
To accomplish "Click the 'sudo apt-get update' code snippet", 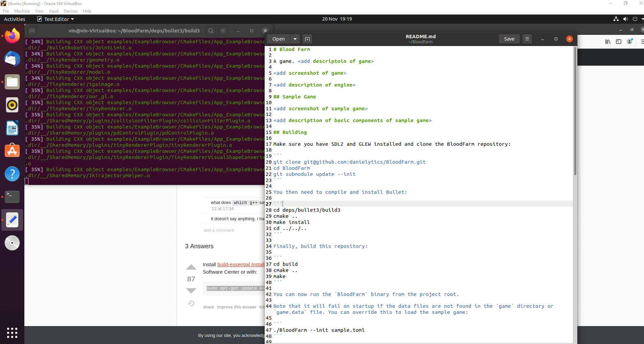I will (x=236, y=288).
